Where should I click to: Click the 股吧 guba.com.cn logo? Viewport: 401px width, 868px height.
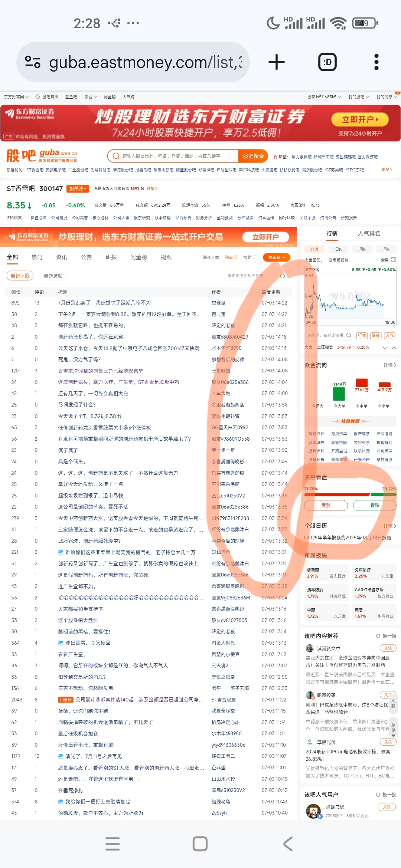click(x=42, y=156)
